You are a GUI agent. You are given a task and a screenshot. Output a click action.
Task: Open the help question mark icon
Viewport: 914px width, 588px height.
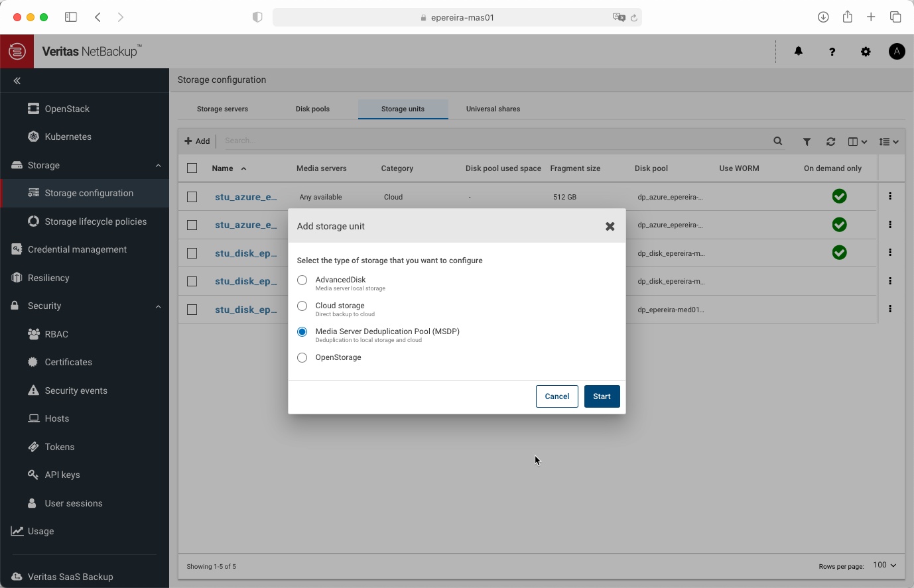pyautogui.click(x=832, y=52)
